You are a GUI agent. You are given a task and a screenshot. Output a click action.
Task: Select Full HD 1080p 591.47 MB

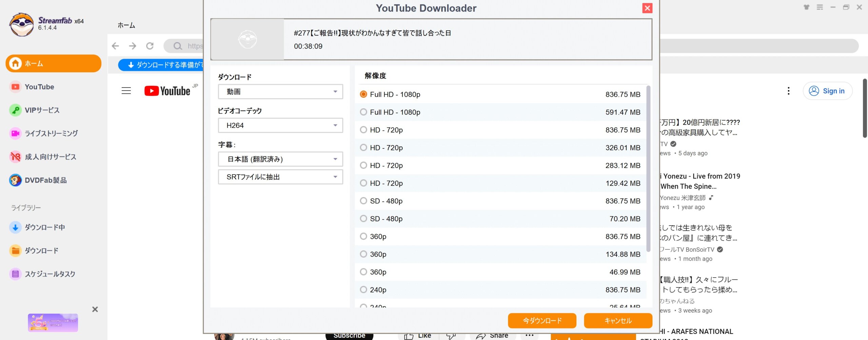click(x=500, y=112)
